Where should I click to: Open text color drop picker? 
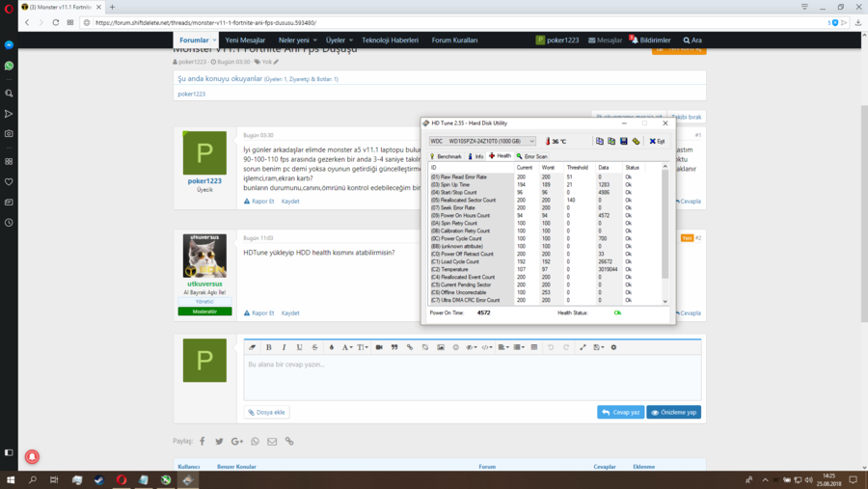click(x=332, y=347)
